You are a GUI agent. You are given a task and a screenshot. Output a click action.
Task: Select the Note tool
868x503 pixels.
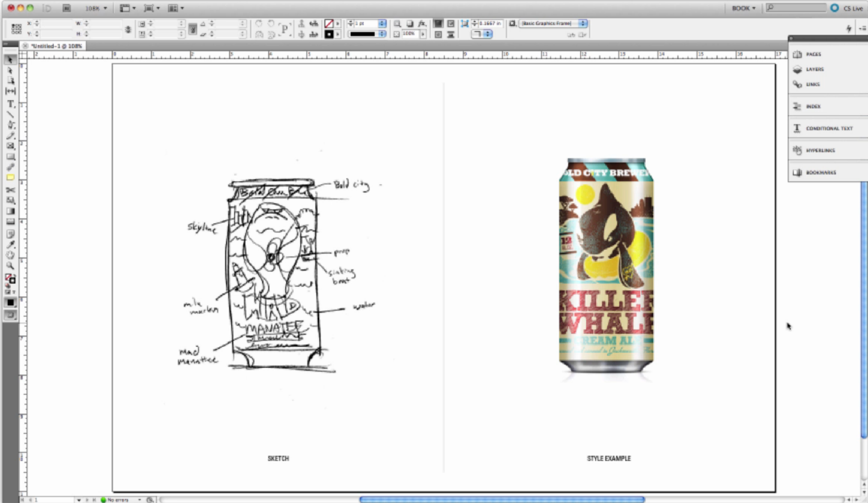pos(10,234)
